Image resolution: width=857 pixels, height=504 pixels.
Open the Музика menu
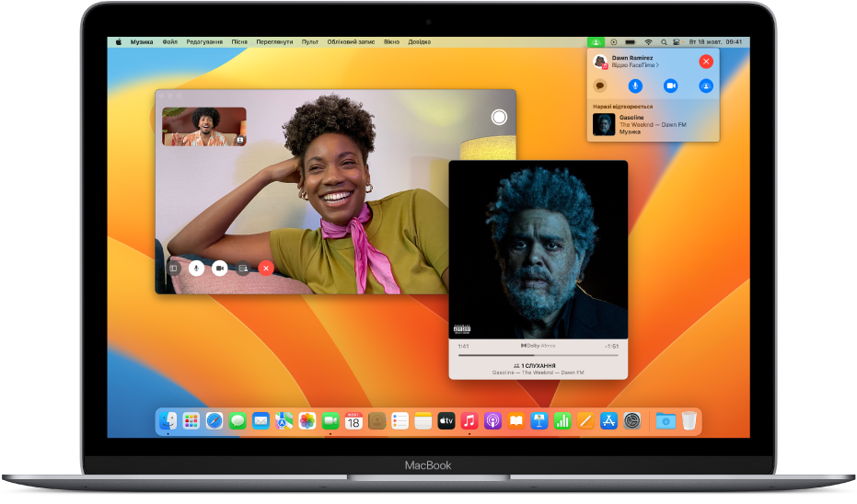point(142,42)
